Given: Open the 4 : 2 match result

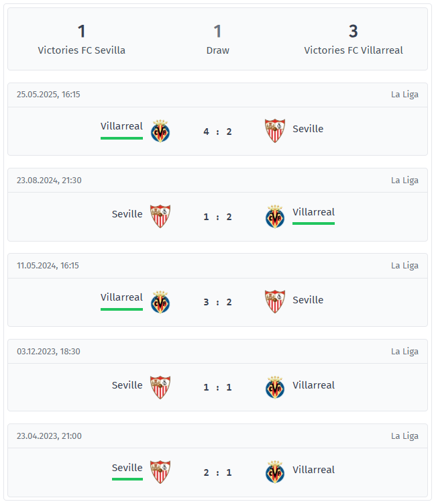Looking at the screenshot, I should [217, 132].
